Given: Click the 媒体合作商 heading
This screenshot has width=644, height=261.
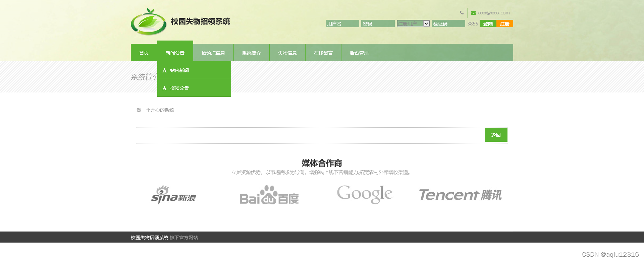Looking at the screenshot, I should coord(322,163).
